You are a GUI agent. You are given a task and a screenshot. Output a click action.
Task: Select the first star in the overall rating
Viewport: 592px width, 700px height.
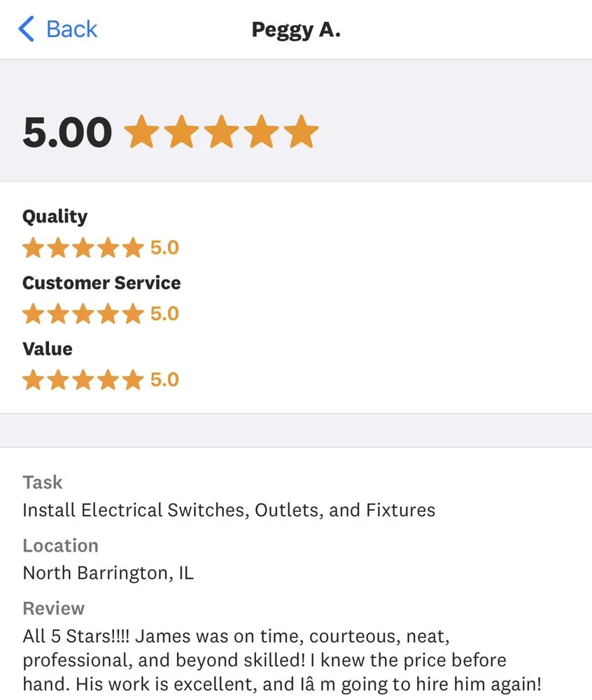click(x=143, y=132)
